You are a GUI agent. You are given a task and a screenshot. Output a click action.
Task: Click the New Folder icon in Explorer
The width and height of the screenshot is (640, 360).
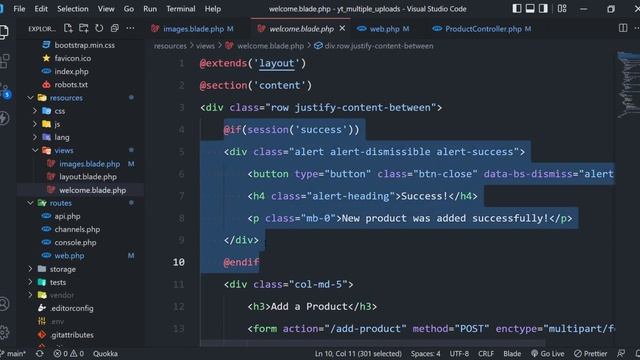(84, 28)
